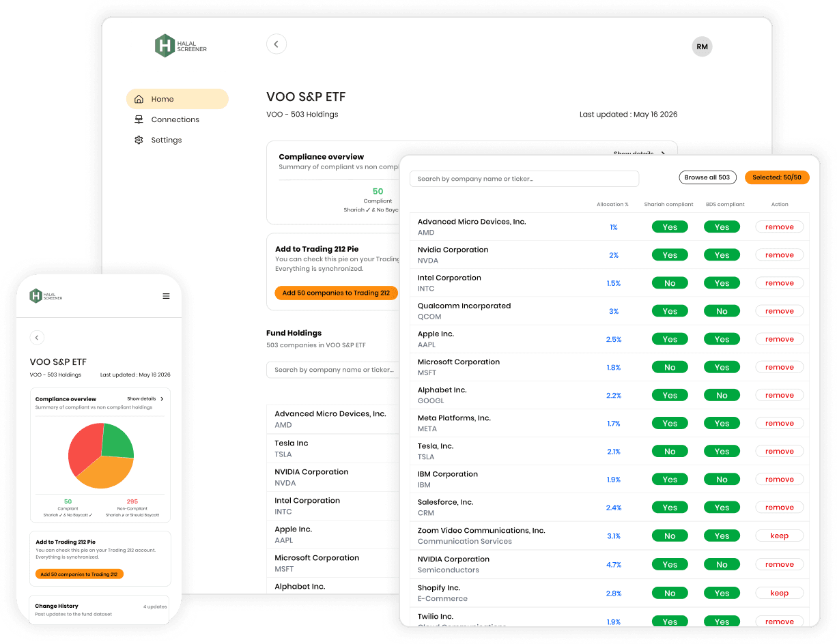The height and width of the screenshot is (644, 837).
Task: Click 50 Compliant count in desktop overview
Action: 378,192
